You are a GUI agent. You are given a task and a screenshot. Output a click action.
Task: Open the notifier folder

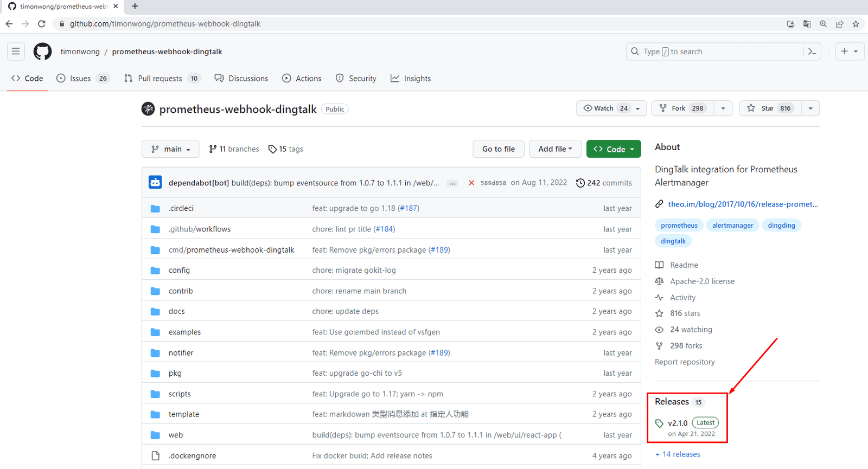pos(181,353)
